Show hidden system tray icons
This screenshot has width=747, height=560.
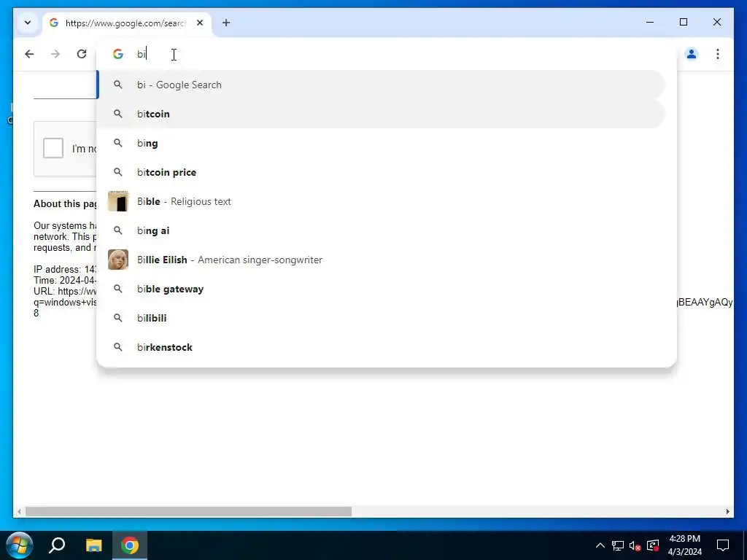click(x=600, y=545)
